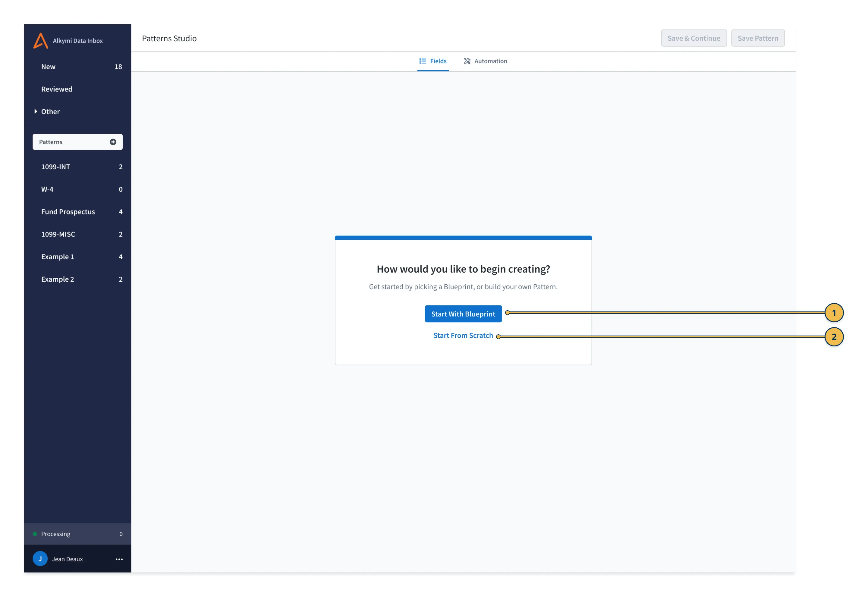Open the New inbox folder
The image size is (868, 597).
[x=77, y=67]
